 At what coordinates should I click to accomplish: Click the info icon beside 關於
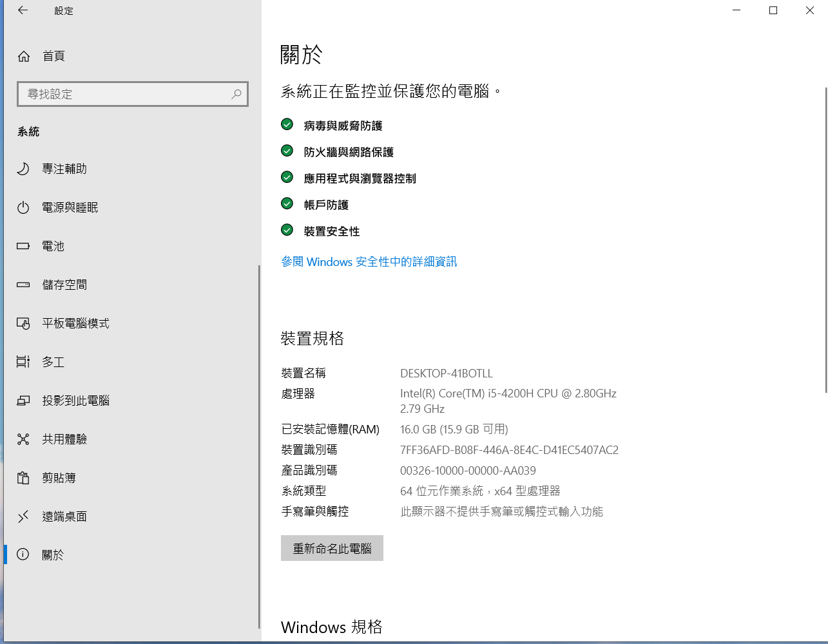23,554
